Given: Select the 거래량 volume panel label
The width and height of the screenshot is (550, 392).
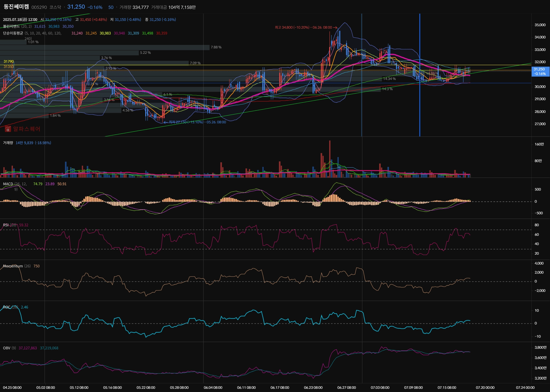Looking at the screenshot, I should click(x=8, y=143).
